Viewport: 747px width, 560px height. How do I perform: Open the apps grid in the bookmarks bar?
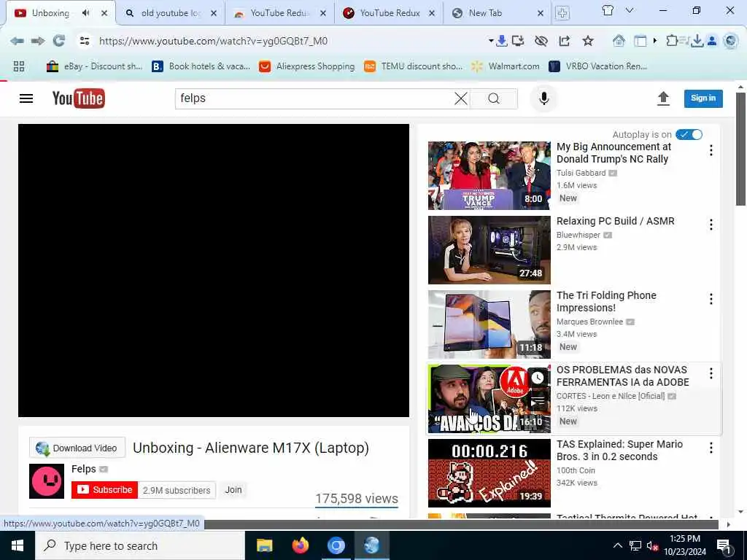tap(18, 66)
